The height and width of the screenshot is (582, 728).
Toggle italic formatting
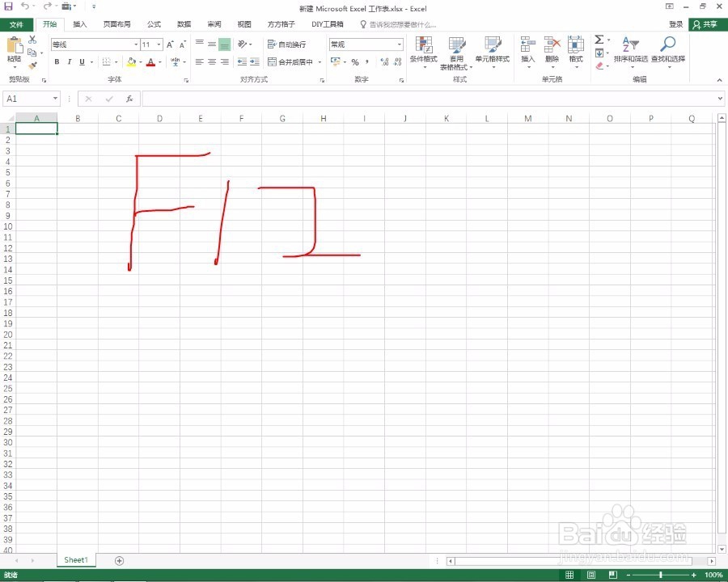click(70, 61)
